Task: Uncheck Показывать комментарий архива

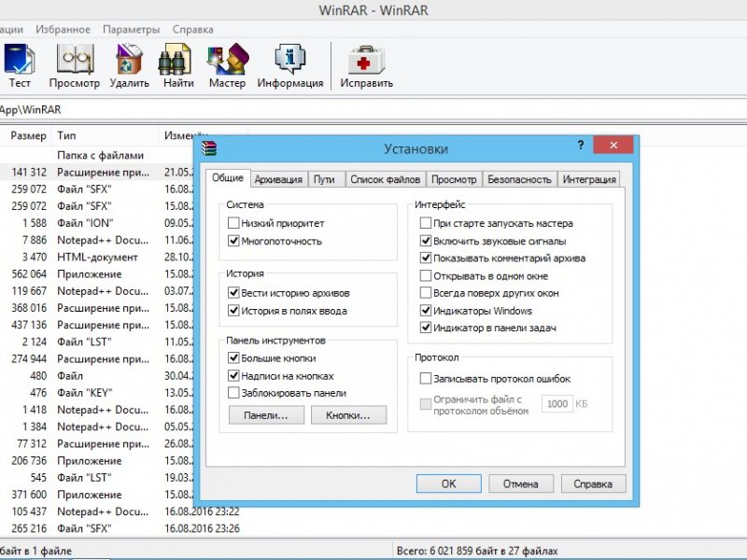Action: point(426,259)
